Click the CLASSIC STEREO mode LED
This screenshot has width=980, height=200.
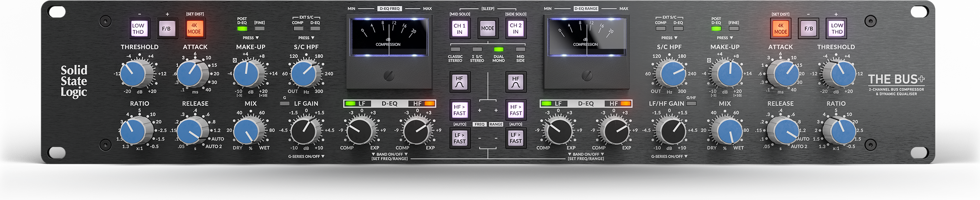tap(455, 49)
